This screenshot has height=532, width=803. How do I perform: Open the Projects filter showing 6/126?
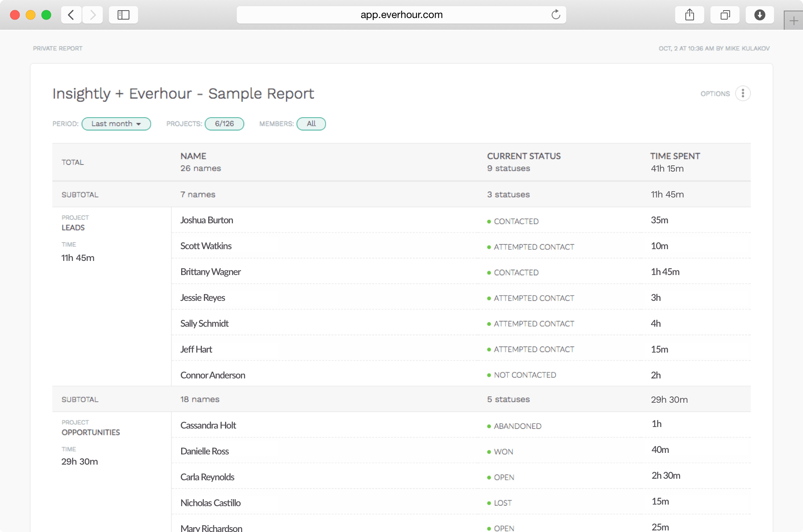[x=224, y=124]
